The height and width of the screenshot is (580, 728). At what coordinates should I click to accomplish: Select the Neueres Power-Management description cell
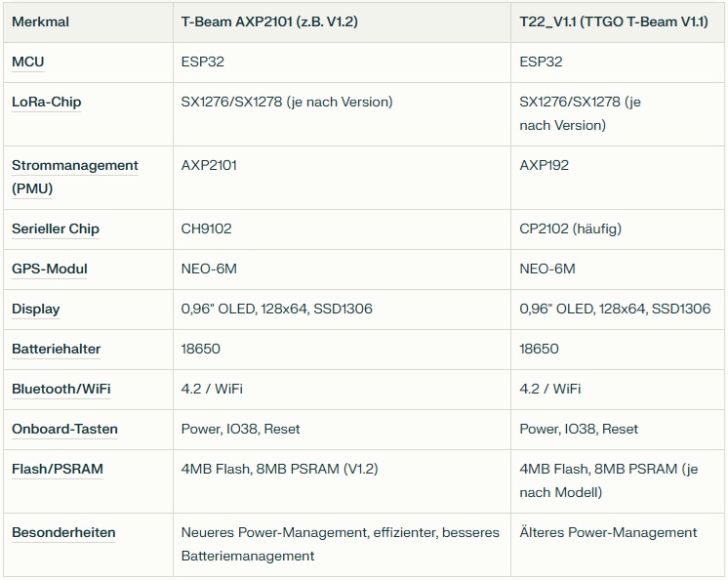[340, 544]
